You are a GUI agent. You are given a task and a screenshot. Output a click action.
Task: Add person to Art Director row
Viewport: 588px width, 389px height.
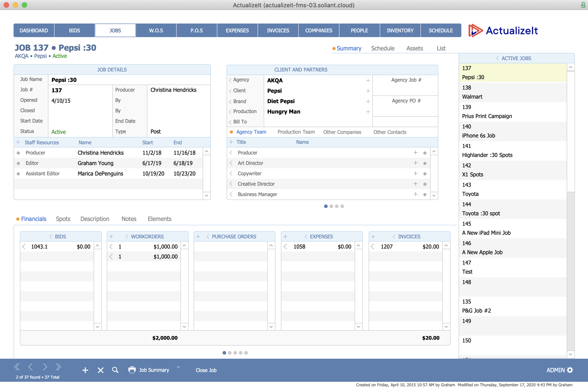pos(416,163)
